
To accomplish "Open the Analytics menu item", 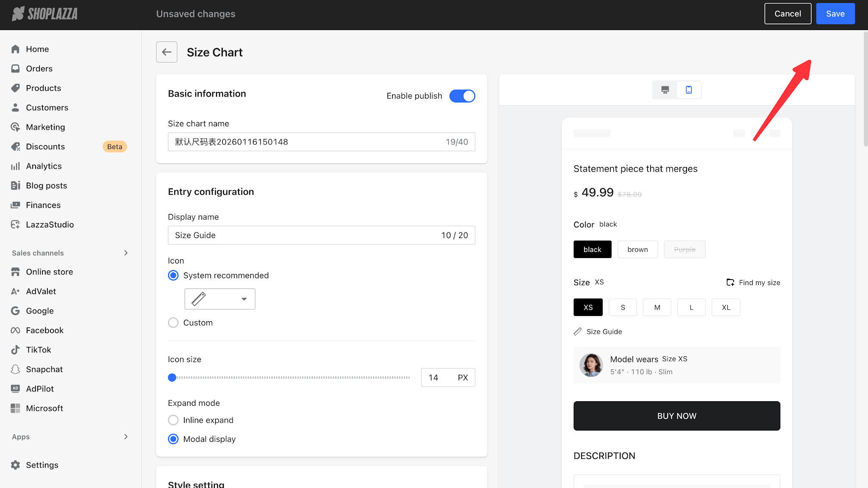I will click(44, 166).
